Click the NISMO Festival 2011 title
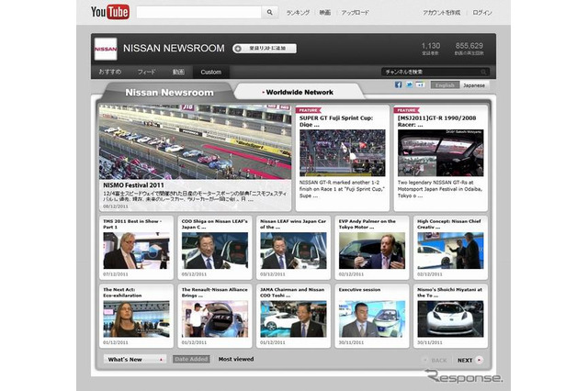The width and height of the screenshot is (588, 391). 133,185
